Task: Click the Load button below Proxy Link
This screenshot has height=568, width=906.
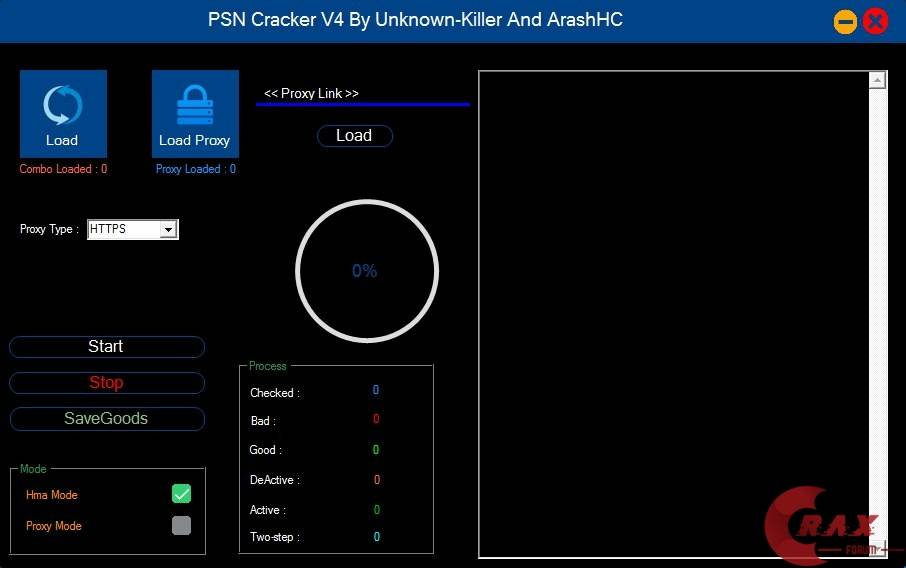Action: click(355, 136)
